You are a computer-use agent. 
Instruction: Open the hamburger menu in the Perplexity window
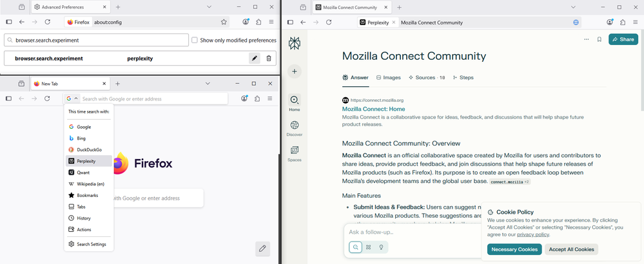[636, 23]
